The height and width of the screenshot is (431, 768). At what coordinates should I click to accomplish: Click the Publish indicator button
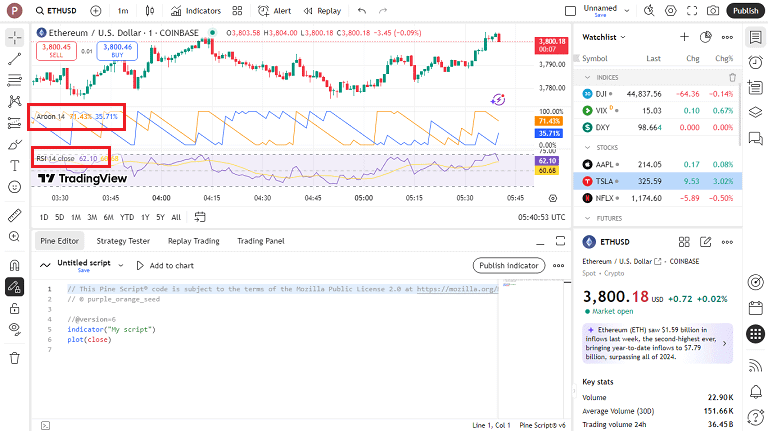[x=509, y=265]
